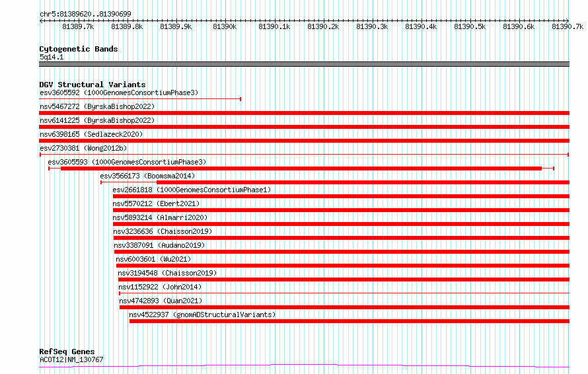Click the thin esv2730381 variant line
Image resolution: width=588 pixels, height=374 pixels.
point(304,155)
